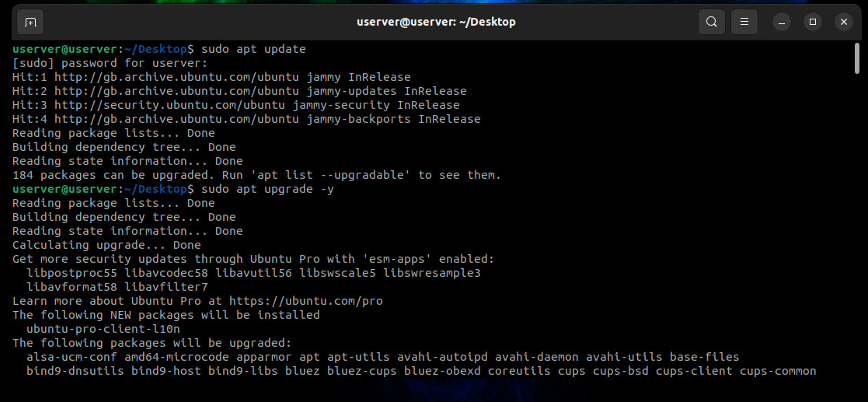Click the window title userver@userver: ~/Desktop
The width and height of the screenshot is (868, 402).
pos(435,22)
